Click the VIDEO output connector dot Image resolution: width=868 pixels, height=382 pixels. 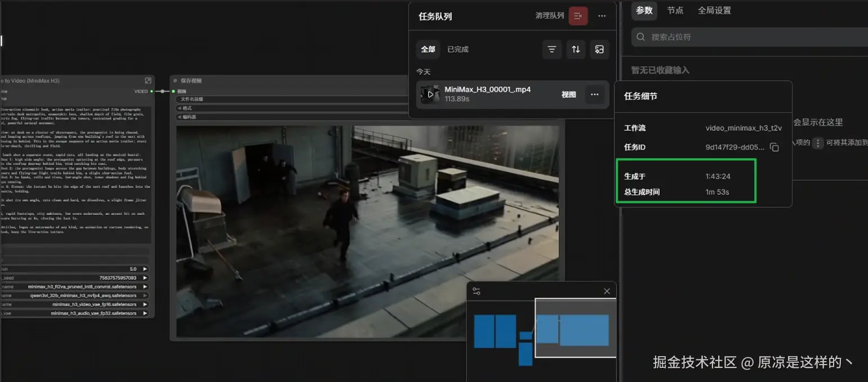[152, 91]
